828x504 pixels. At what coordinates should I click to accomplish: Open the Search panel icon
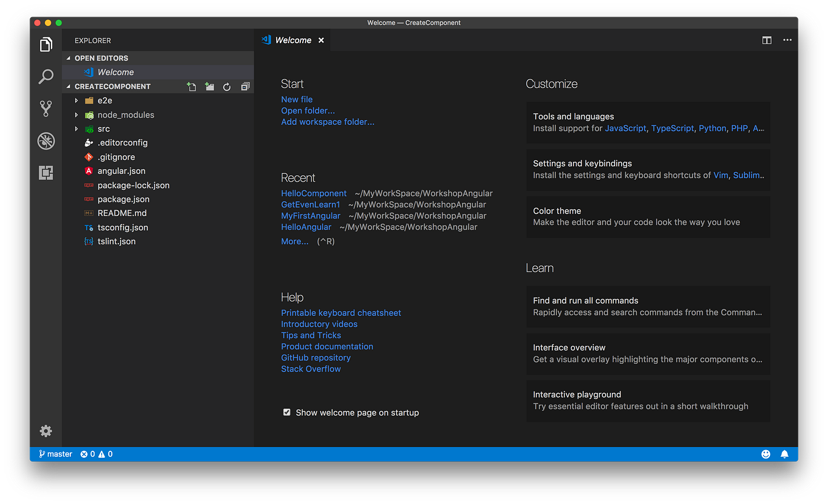pos(46,76)
